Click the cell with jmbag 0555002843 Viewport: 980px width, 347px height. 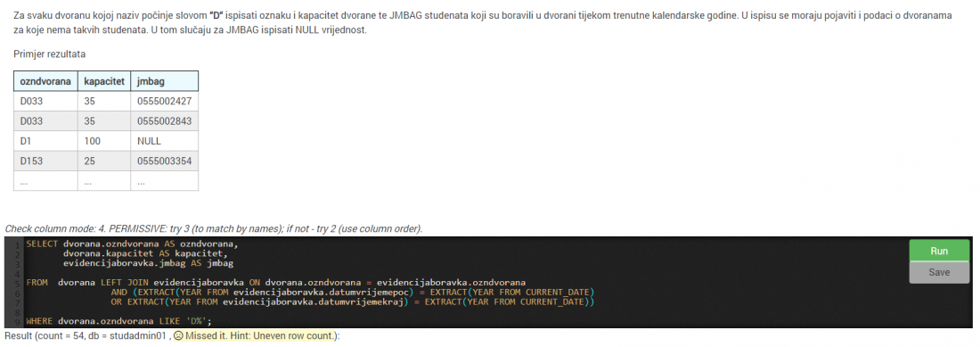pyautogui.click(x=165, y=120)
